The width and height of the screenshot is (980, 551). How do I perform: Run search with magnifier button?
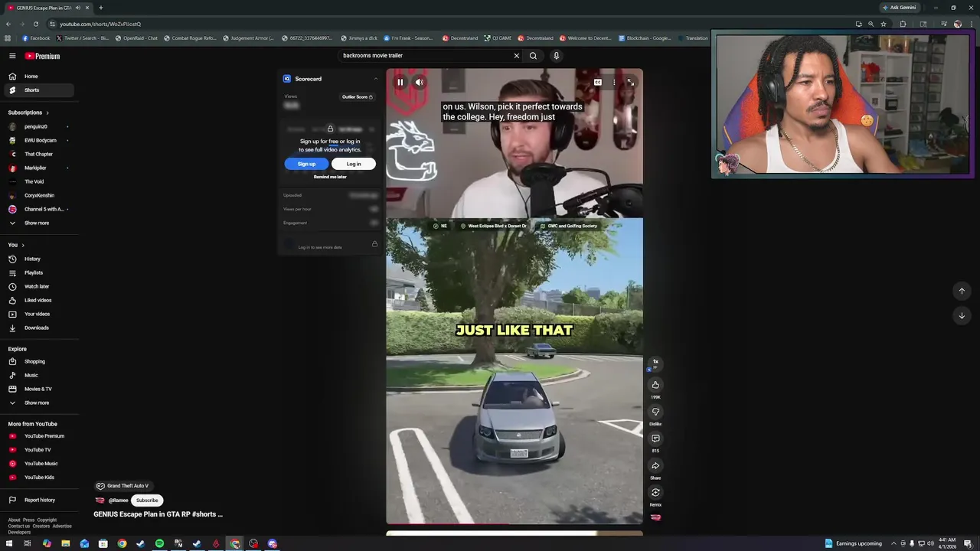(x=534, y=55)
